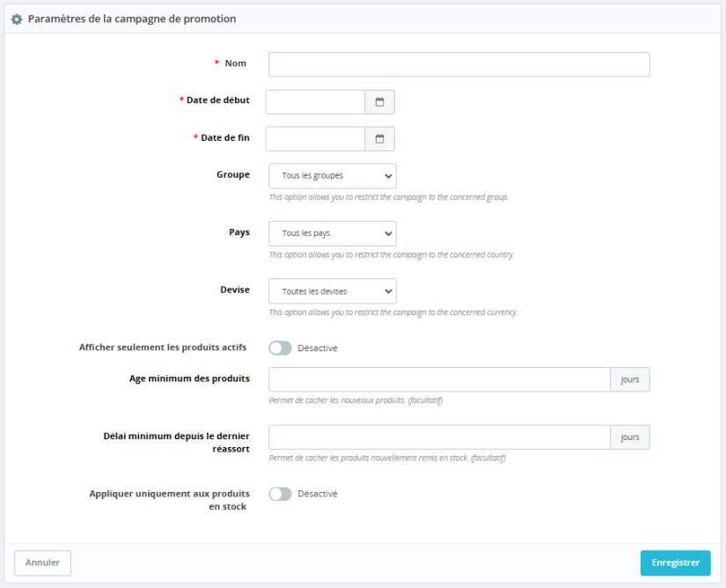This screenshot has width=726, height=588.
Task: Expand the Pays country dropdown
Action: pyautogui.click(x=333, y=233)
